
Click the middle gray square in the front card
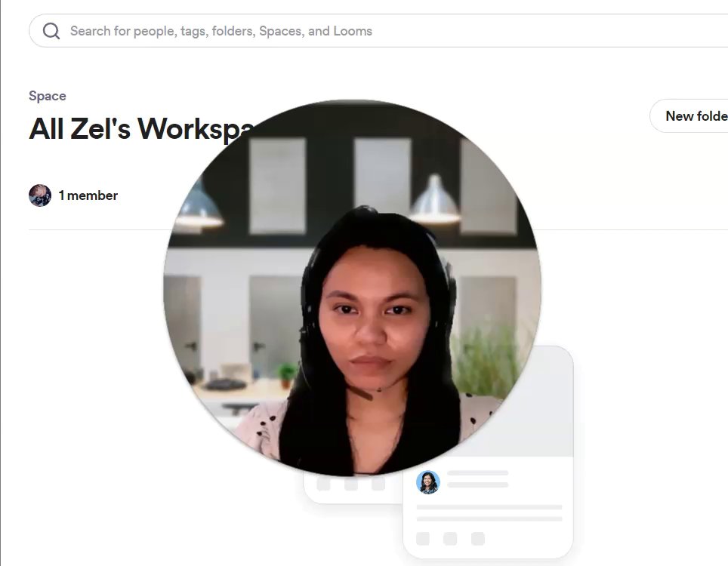450,539
